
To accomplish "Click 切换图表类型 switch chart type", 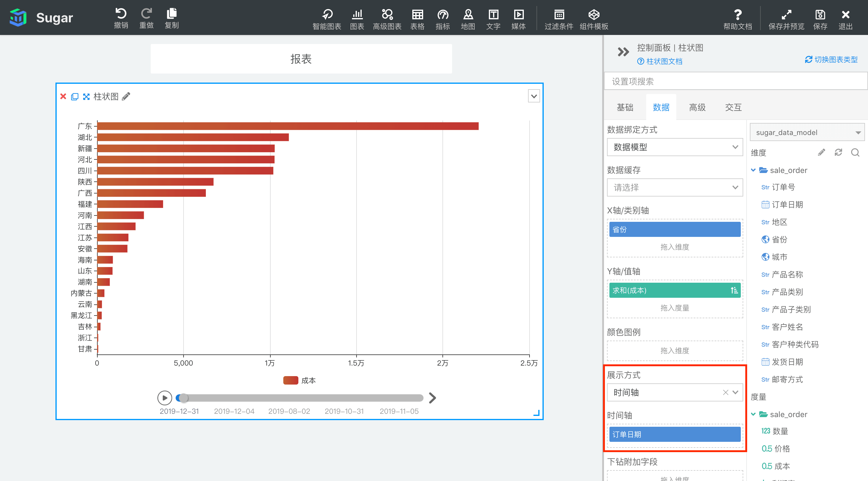I will [x=831, y=60].
